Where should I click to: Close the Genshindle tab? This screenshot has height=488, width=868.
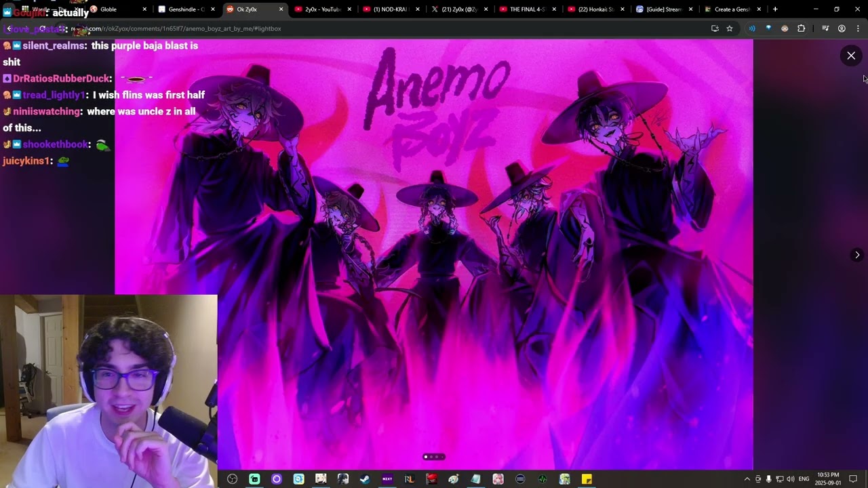pos(213,9)
